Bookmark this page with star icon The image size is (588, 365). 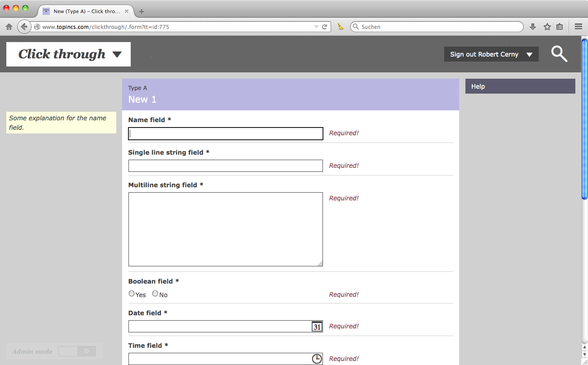click(x=547, y=27)
